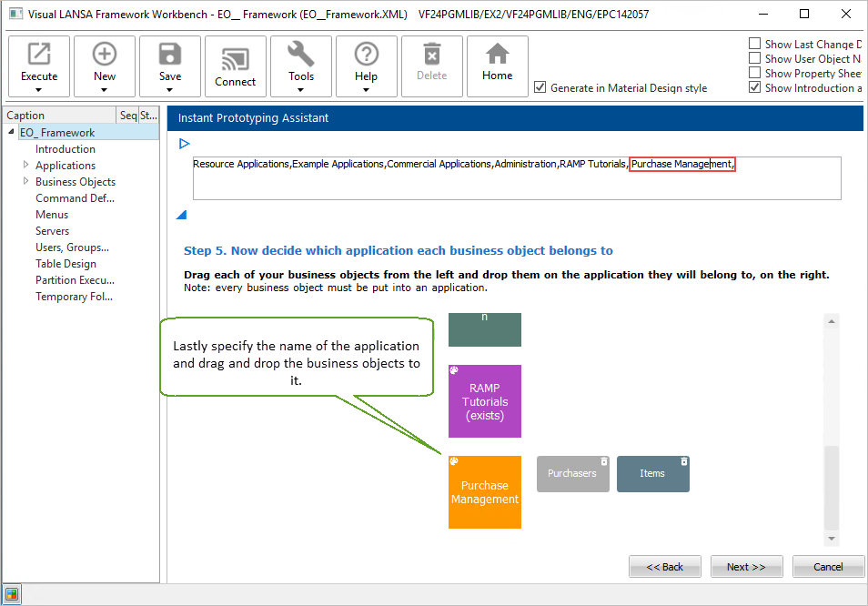Click trash icon on Purchasers object
The image size is (868, 606).
(604, 461)
